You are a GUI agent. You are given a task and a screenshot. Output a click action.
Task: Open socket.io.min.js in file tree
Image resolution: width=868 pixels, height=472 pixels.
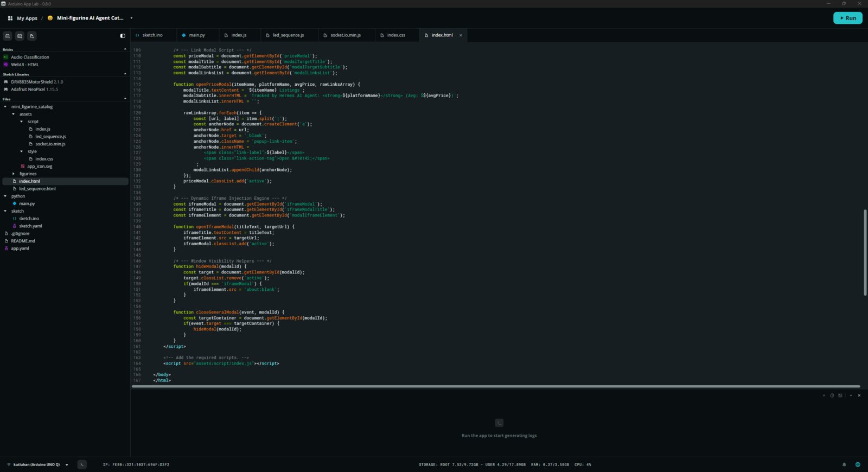click(50, 144)
